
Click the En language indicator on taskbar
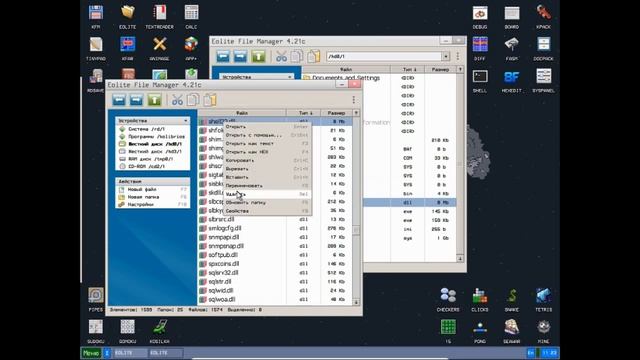(530, 353)
